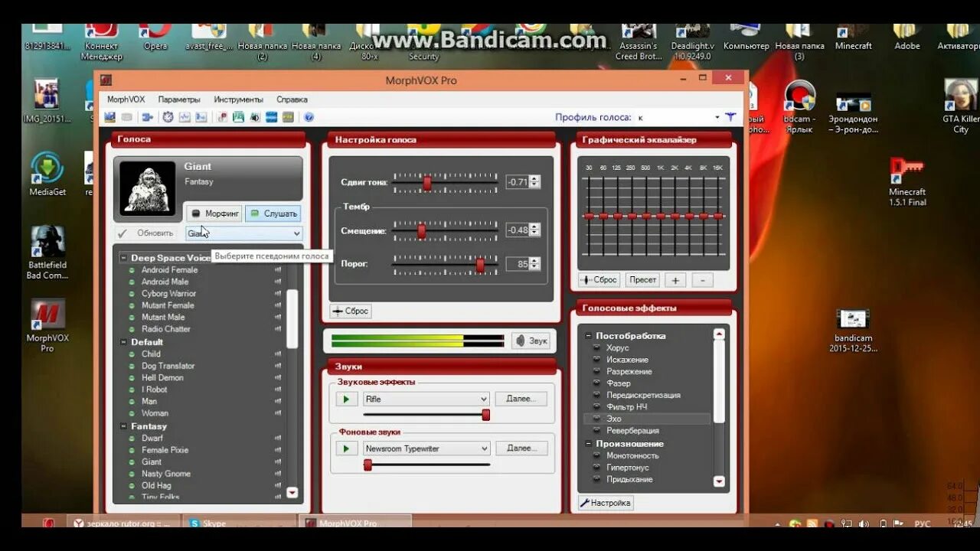Open the Параметры menu
The image size is (980, 551).
click(179, 99)
